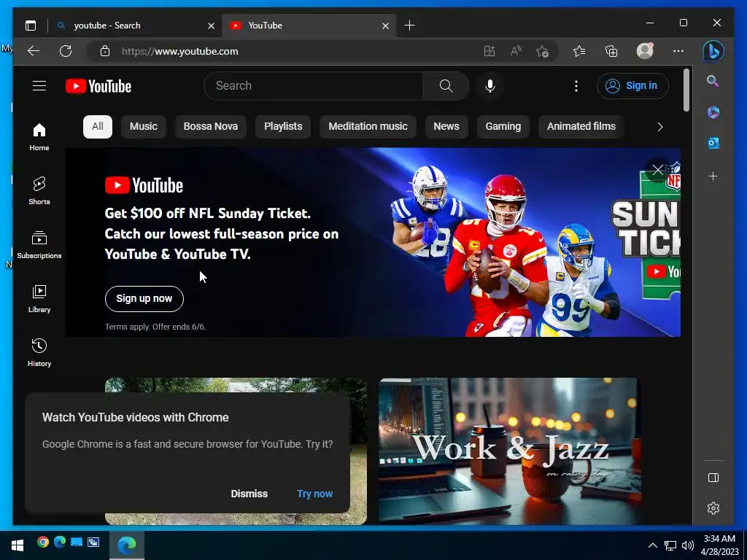The image size is (747, 560).
Task: Open Subscriptions in the sidebar
Action: click(x=39, y=244)
